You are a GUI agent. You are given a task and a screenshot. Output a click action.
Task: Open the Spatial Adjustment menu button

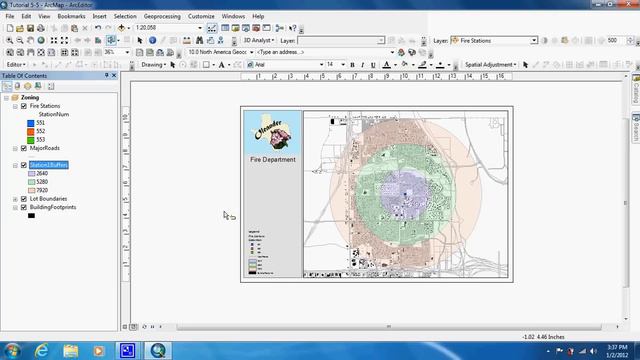coord(491,65)
